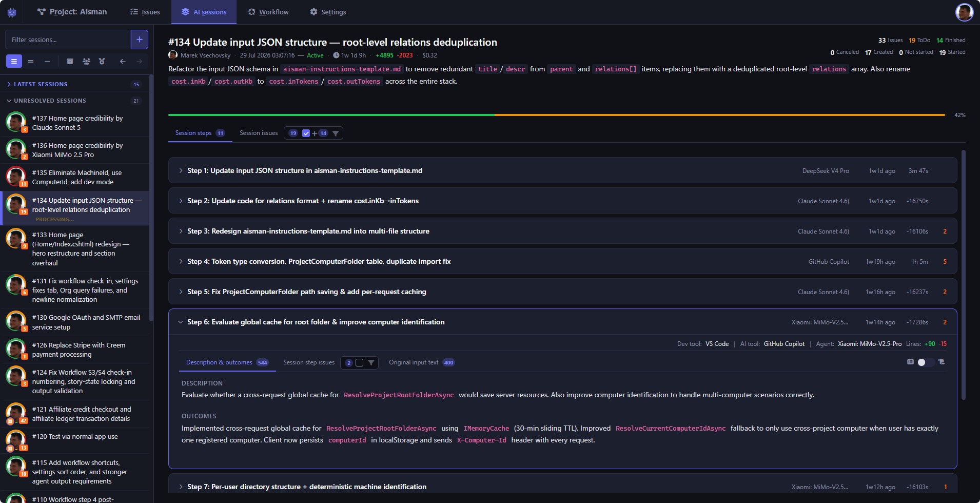Switch to the Session step issues tab
The image size is (980, 503).
(309, 362)
